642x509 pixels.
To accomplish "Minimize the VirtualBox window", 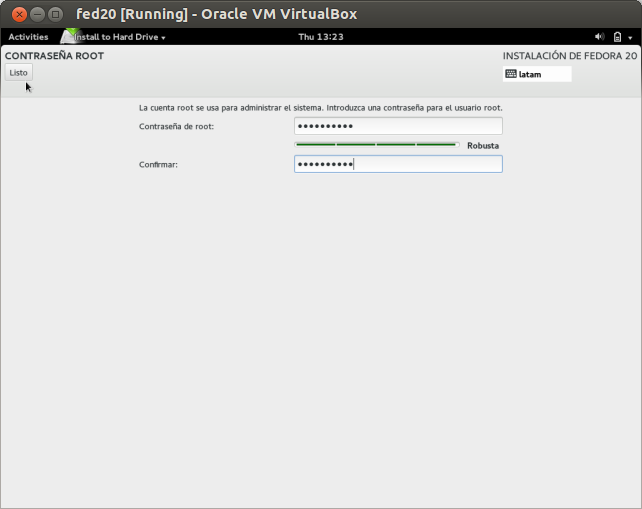I will pos(37,14).
